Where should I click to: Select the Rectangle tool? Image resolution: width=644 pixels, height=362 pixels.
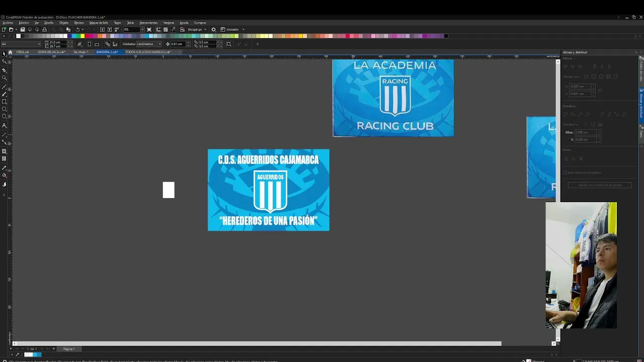4,102
